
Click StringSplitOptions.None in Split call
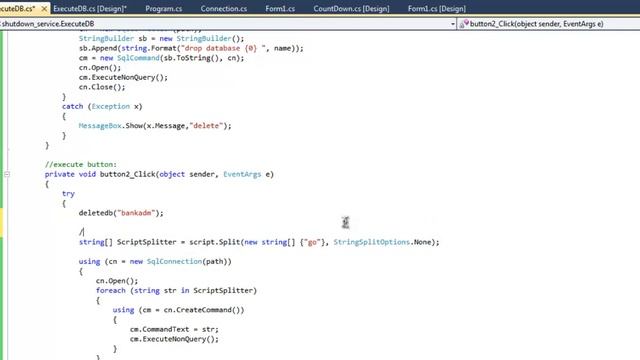tap(382, 242)
